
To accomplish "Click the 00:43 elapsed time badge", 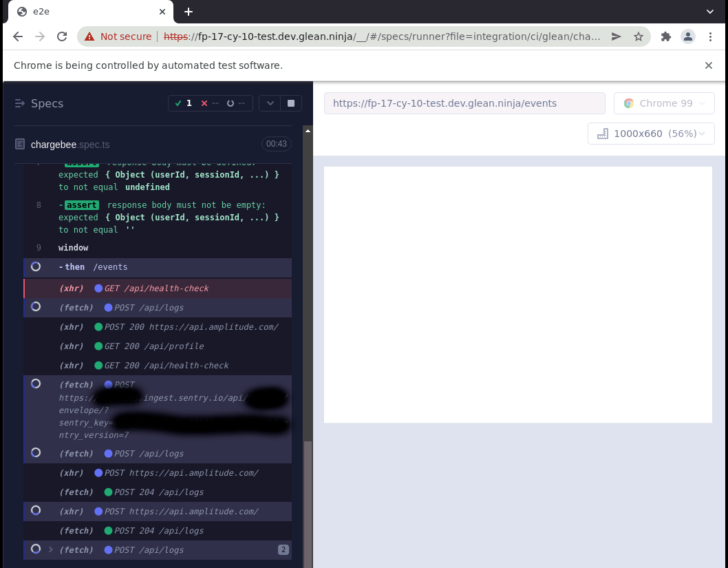I will click(276, 144).
